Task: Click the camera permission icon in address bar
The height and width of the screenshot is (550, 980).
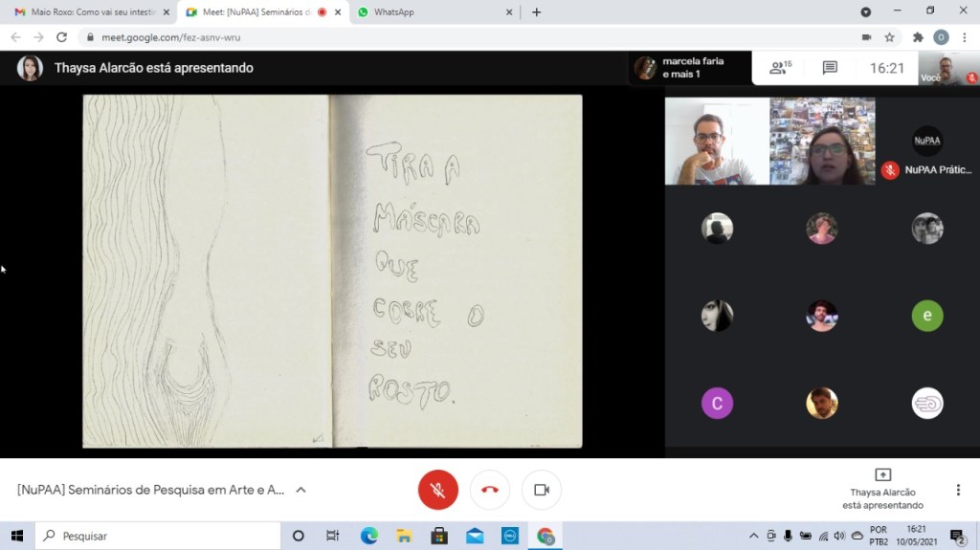Action: click(x=866, y=37)
